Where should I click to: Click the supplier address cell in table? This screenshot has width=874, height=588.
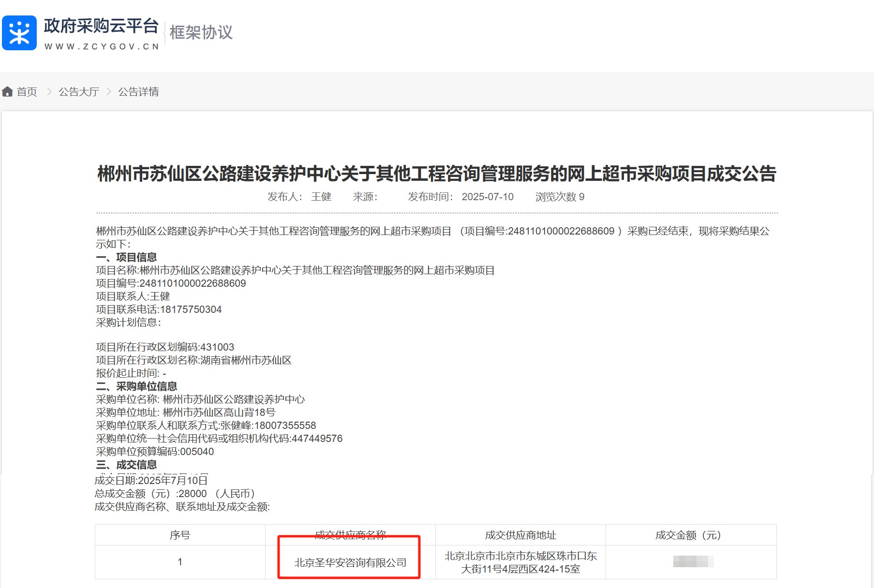[x=520, y=562]
